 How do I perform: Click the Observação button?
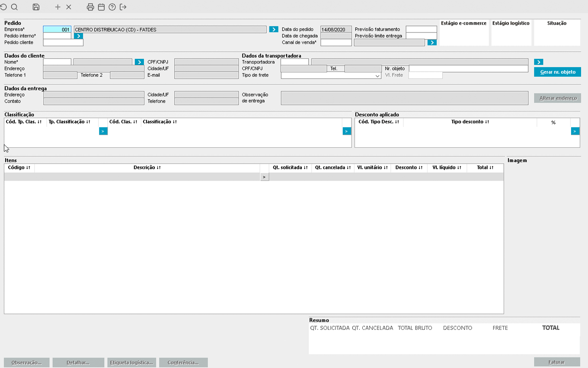click(27, 362)
